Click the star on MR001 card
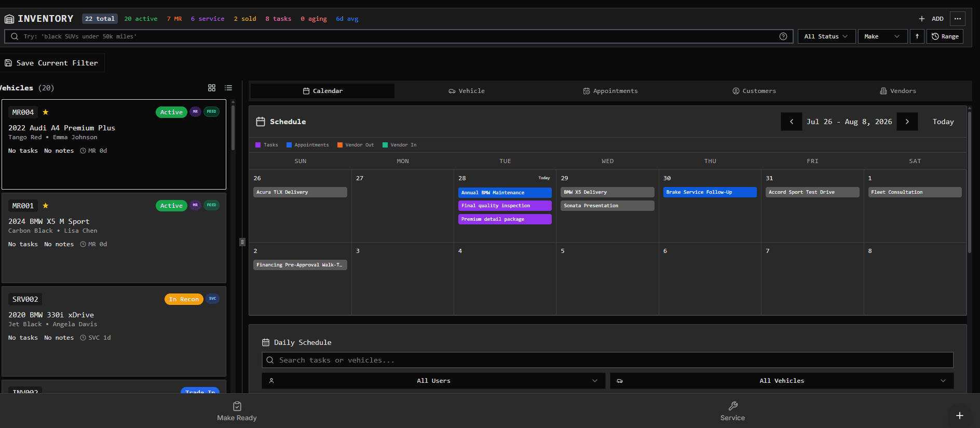Image resolution: width=980 pixels, height=428 pixels. [46, 206]
